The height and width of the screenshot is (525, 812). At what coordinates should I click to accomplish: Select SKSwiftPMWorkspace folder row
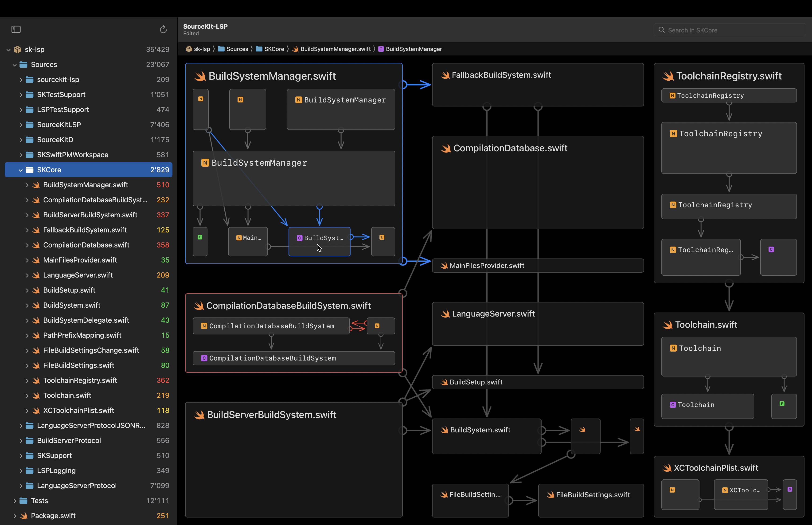(89, 155)
